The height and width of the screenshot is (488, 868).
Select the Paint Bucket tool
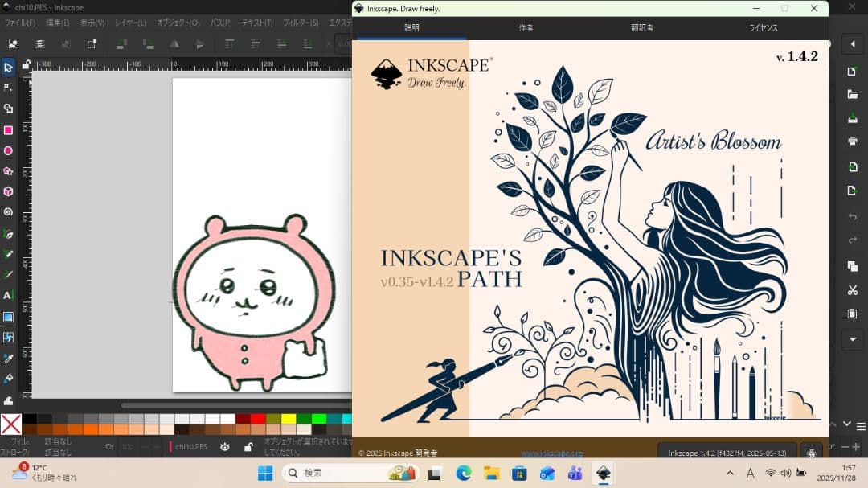click(8, 379)
